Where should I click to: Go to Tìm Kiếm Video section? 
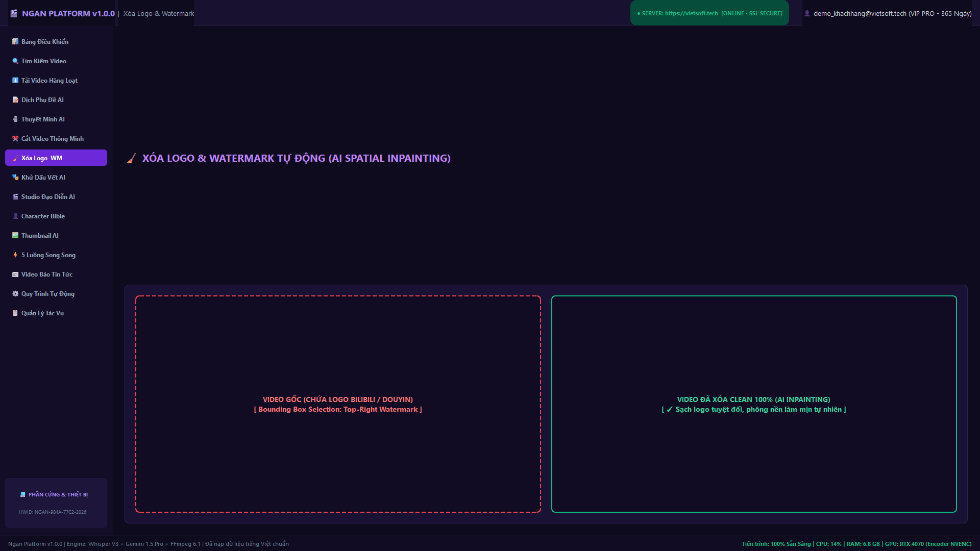coord(56,61)
